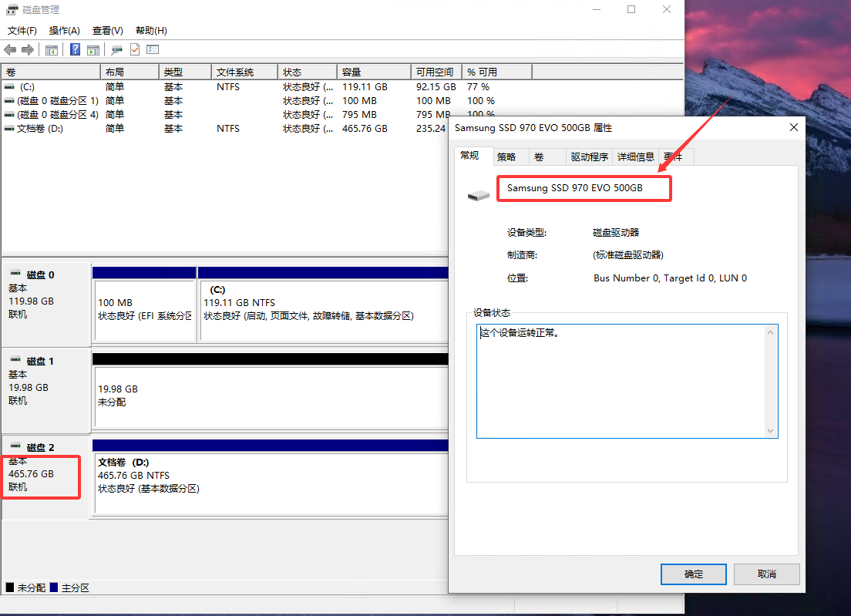
Task: Select the drive icon of 文档卷 (D:)
Action: (9, 129)
